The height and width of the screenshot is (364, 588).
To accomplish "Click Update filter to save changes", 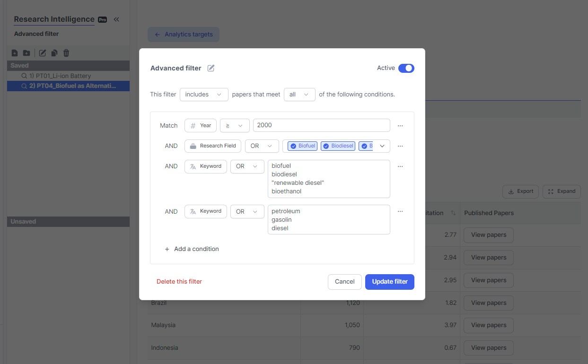I will (x=389, y=282).
